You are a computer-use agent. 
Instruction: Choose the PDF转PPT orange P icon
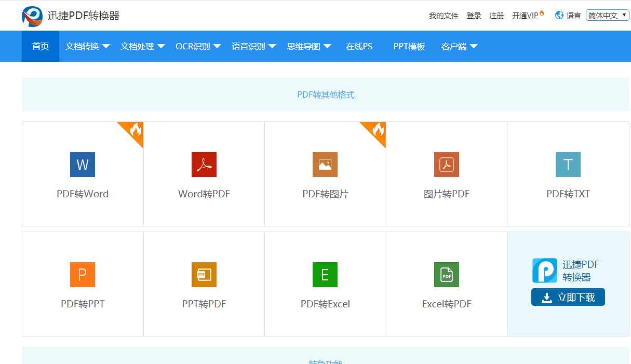(83, 275)
